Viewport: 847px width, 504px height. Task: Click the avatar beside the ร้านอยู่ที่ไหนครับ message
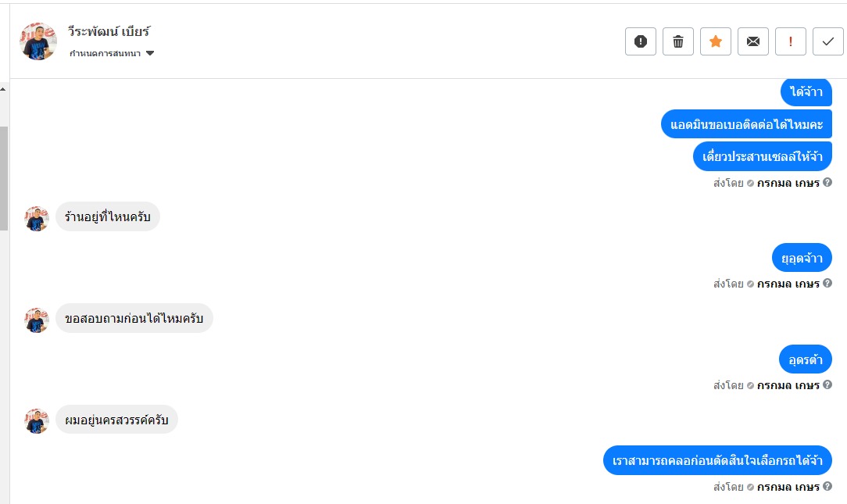coord(37,219)
